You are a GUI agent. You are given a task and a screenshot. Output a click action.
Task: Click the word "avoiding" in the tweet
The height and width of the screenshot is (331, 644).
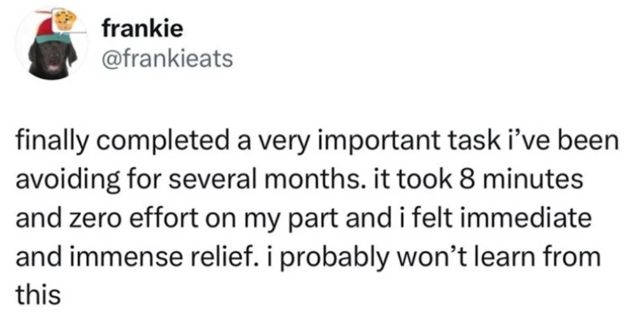tap(66, 181)
